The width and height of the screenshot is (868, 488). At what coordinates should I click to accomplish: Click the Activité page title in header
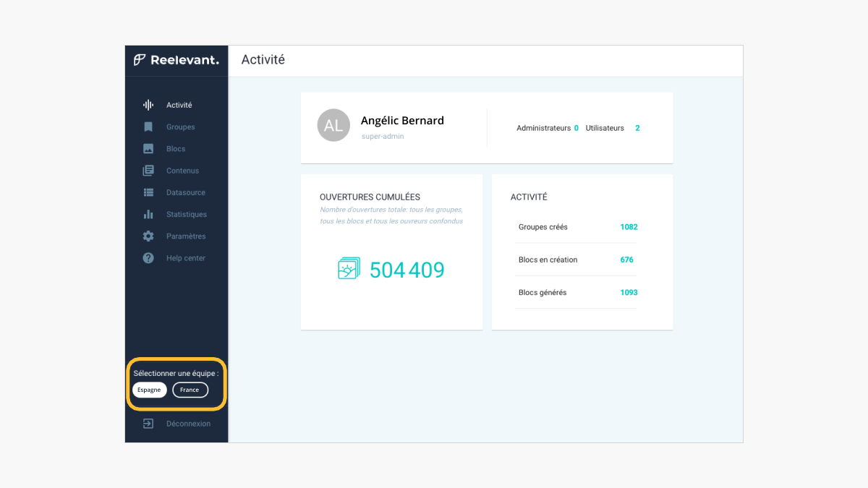point(263,60)
